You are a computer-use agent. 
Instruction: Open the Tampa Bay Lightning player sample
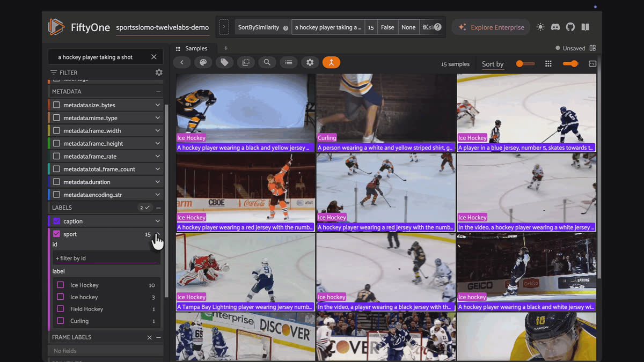[245, 272]
